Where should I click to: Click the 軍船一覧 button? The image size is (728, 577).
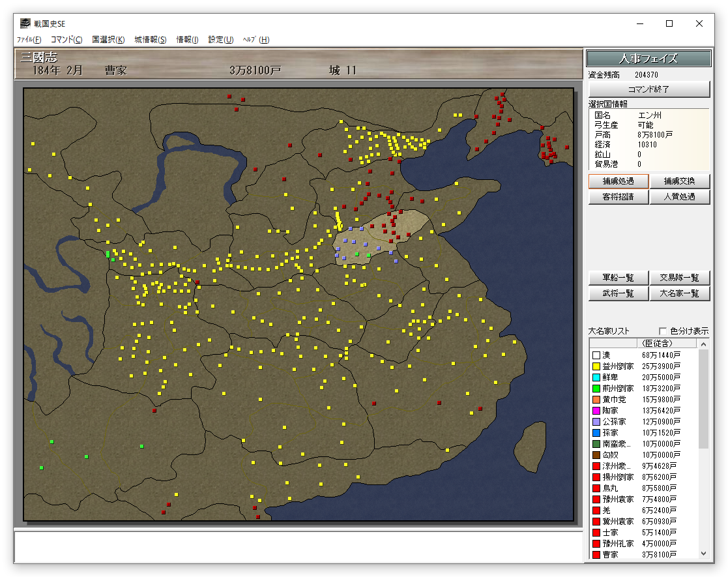pyautogui.click(x=618, y=278)
